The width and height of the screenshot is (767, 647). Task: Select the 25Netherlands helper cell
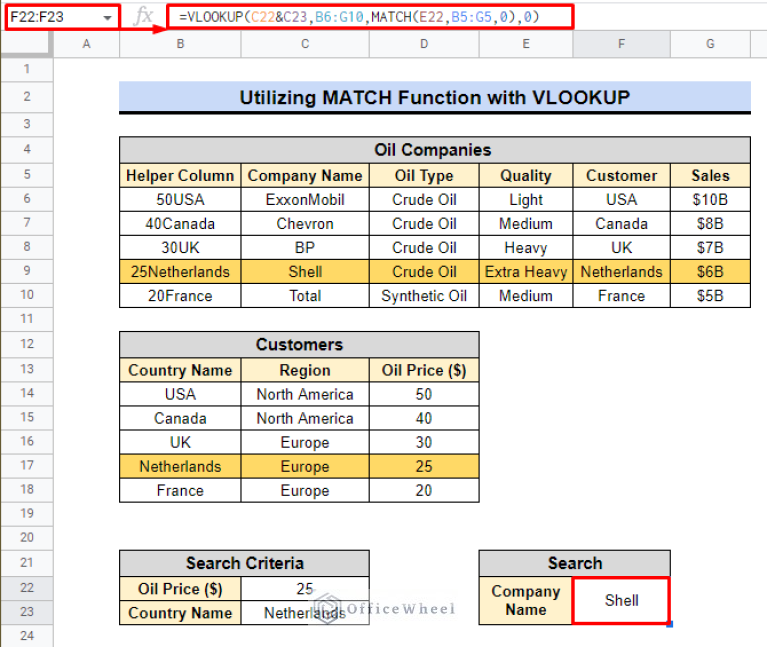pos(180,271)
